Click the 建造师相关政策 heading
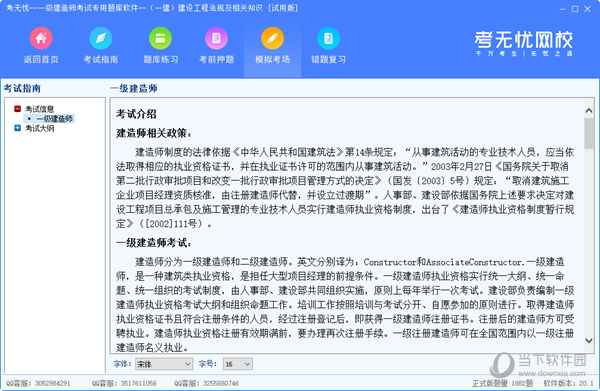Screen dimensions: 600x391 [154, 133]
